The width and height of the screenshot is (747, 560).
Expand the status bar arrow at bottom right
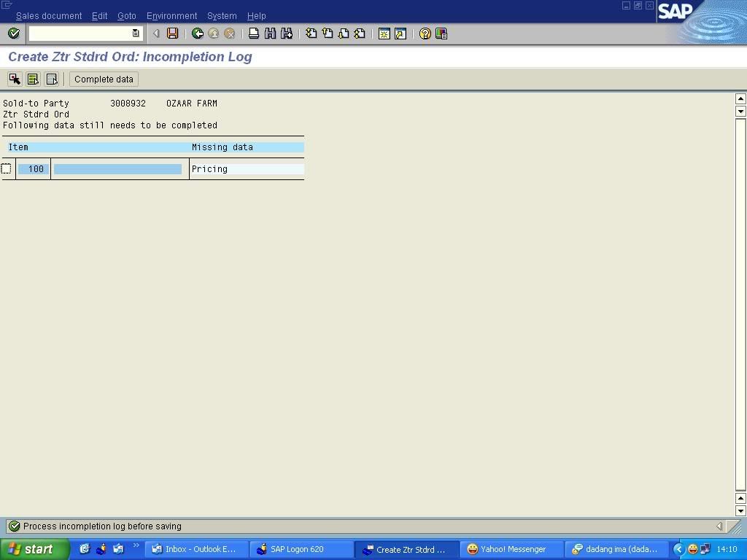point(719,526)
